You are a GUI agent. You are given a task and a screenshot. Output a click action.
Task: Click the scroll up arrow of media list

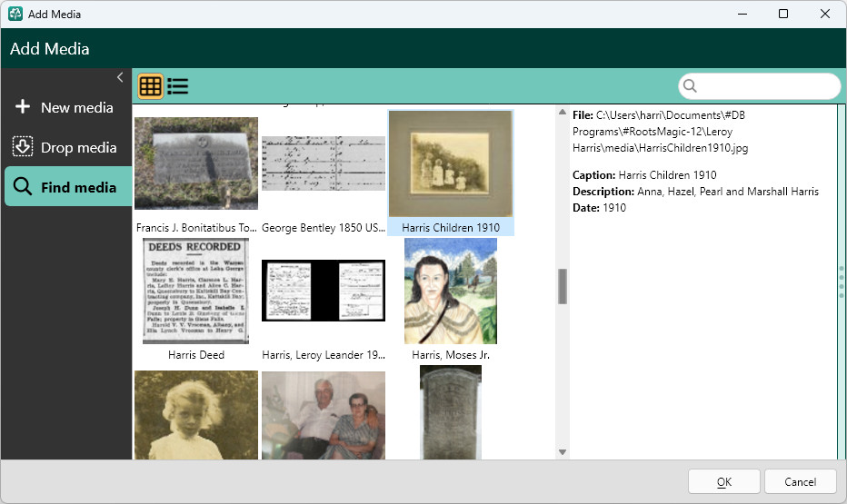(563, 112)
